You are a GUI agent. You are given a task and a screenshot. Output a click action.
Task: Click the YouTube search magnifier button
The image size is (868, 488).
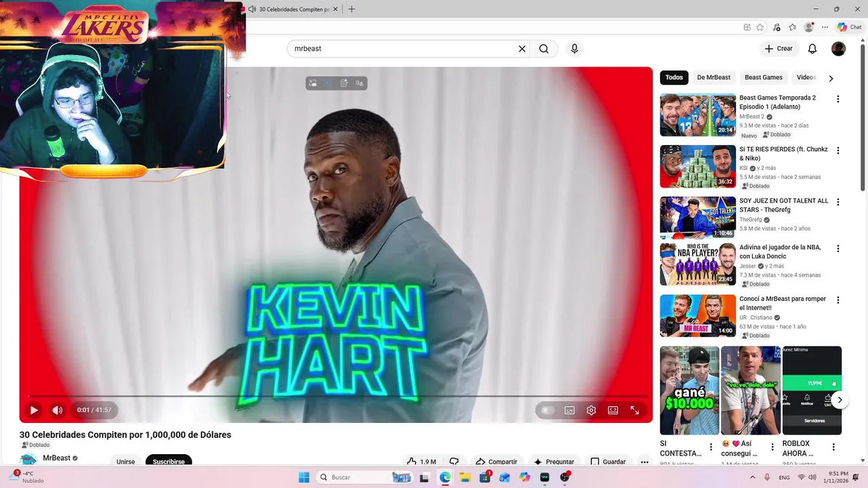544,49
